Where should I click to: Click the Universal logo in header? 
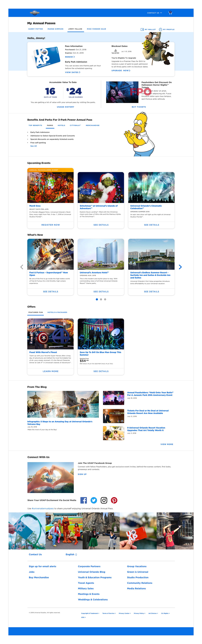click(x=35, y=13)
